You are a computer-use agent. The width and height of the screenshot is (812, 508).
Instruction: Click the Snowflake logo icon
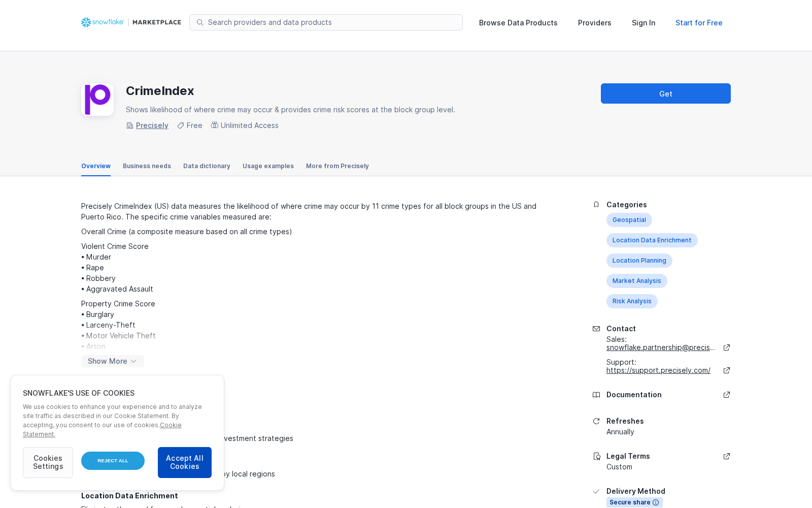(86, 22)
